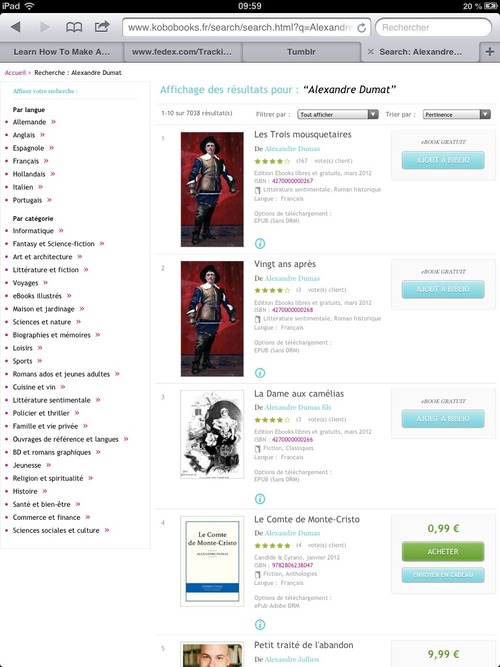
Task: Tap the Safari back arrow
Action: coord(16,27)
